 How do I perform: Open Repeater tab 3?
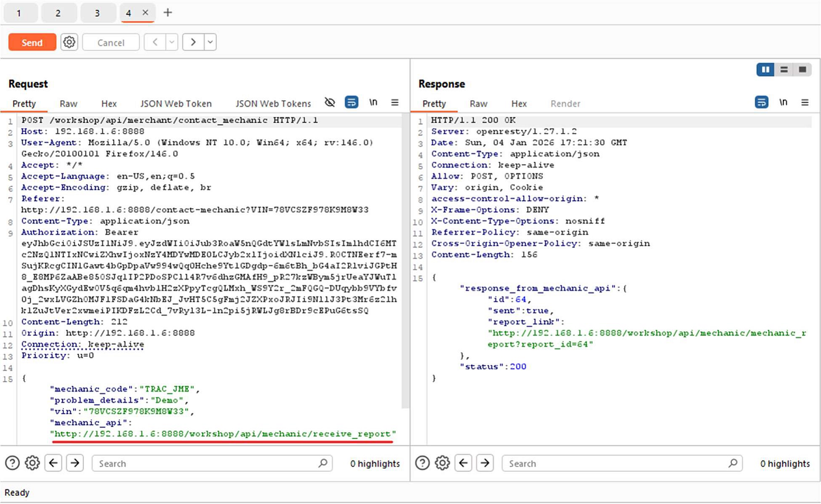click(x=98, y=13)
